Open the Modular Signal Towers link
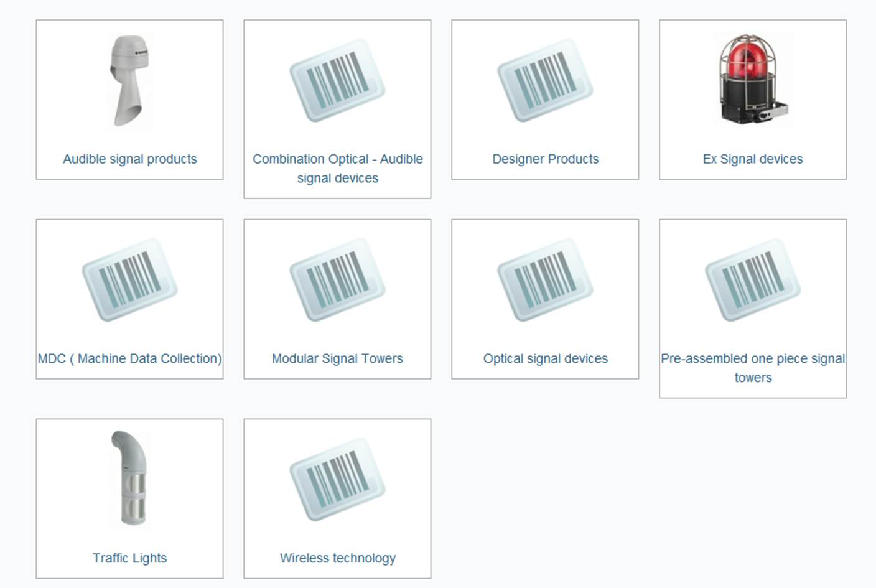 tap(337, 358)
